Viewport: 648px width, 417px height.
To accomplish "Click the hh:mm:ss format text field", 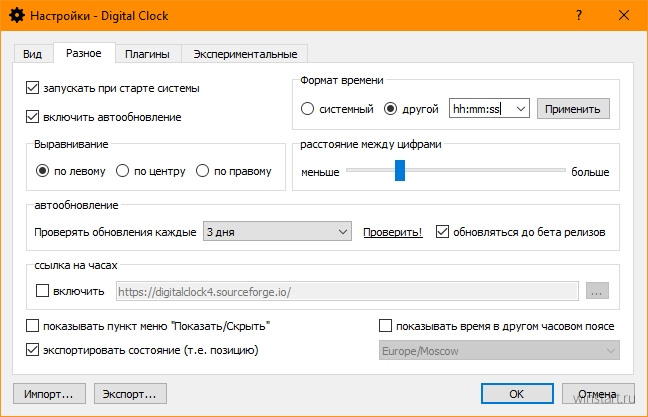I will [x=481, y=109].
